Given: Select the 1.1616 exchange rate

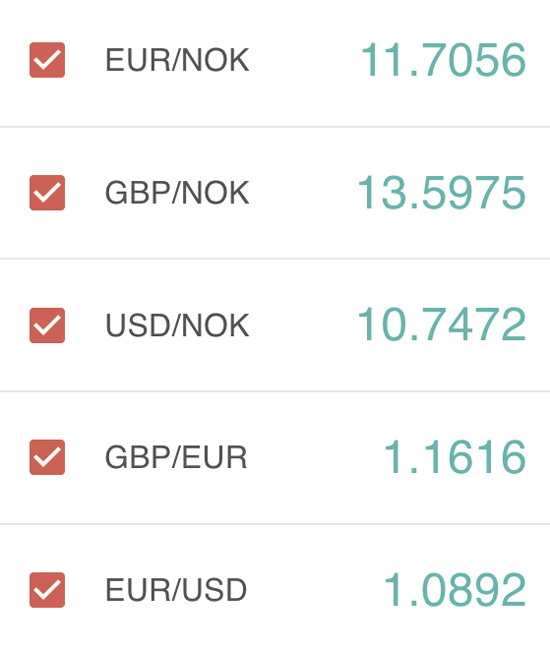Looking at the screenshot, I should (x=455, y=457).
